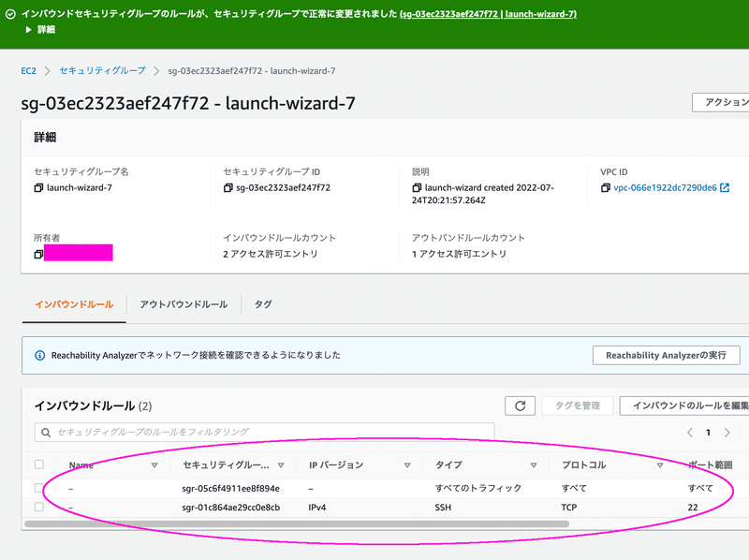Click rule ID sgr-05c6f4911ee8f894e text
Image resolution: width=749 pixels, height=560 pixels.
(x=230, y=488)
